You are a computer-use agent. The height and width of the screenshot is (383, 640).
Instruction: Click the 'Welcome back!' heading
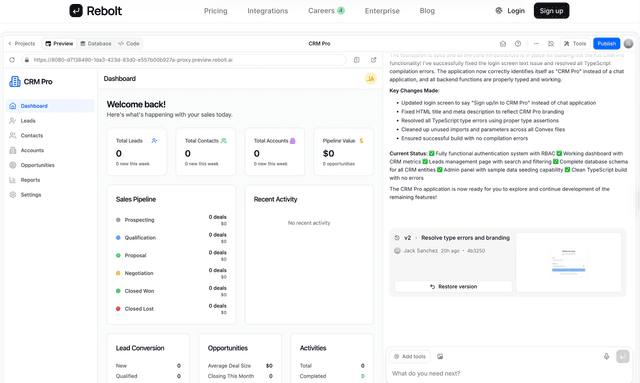pyautogui.click(x=136, y=105)
